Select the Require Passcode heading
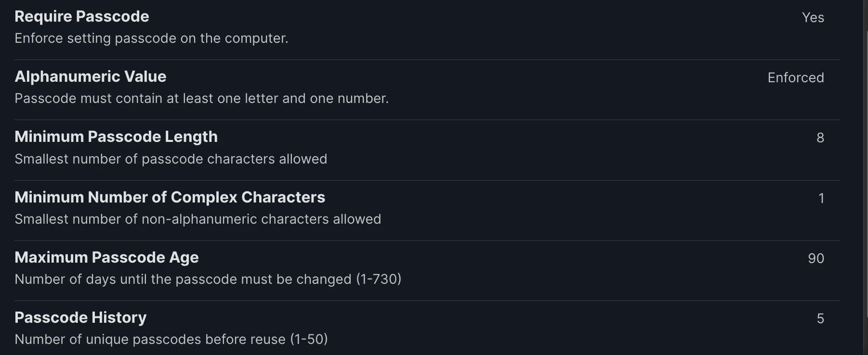Image resolution: width=868 pixels, height=355 pixels. tap(82, 16)
